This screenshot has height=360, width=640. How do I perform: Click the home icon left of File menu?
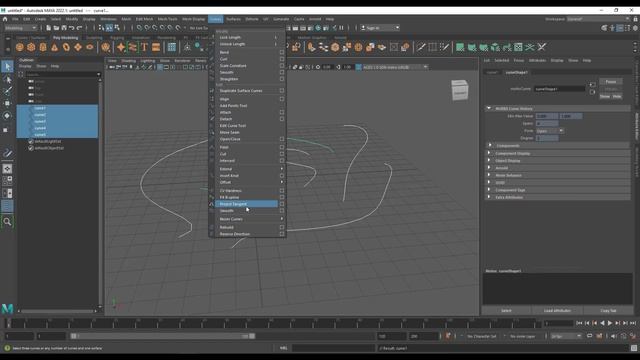[x=5, y=19]
